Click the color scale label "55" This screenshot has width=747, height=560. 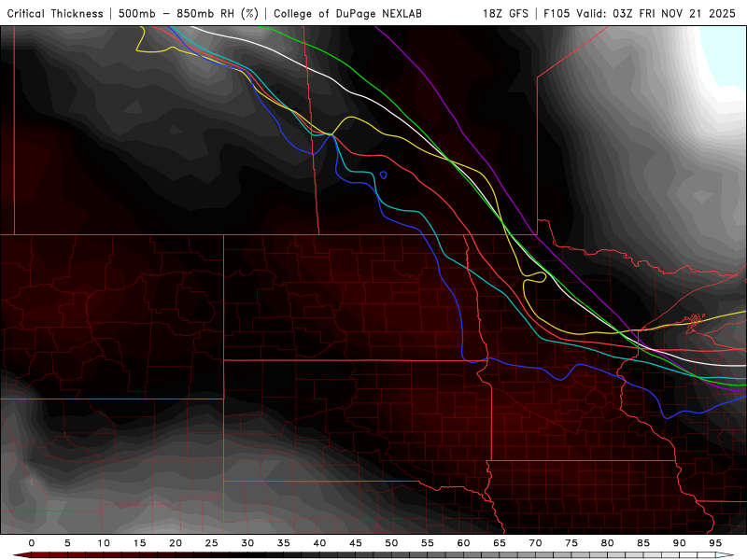[428, 543]
